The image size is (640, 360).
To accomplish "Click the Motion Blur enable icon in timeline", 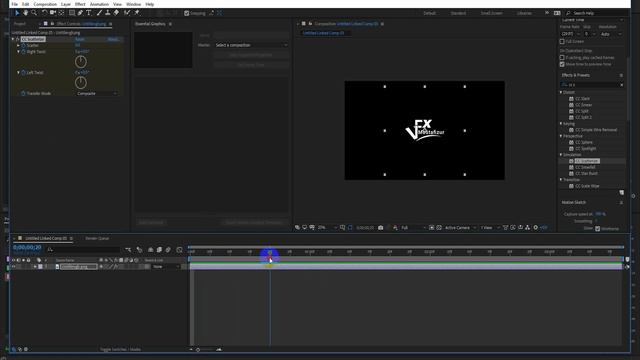I will point(168,250).
